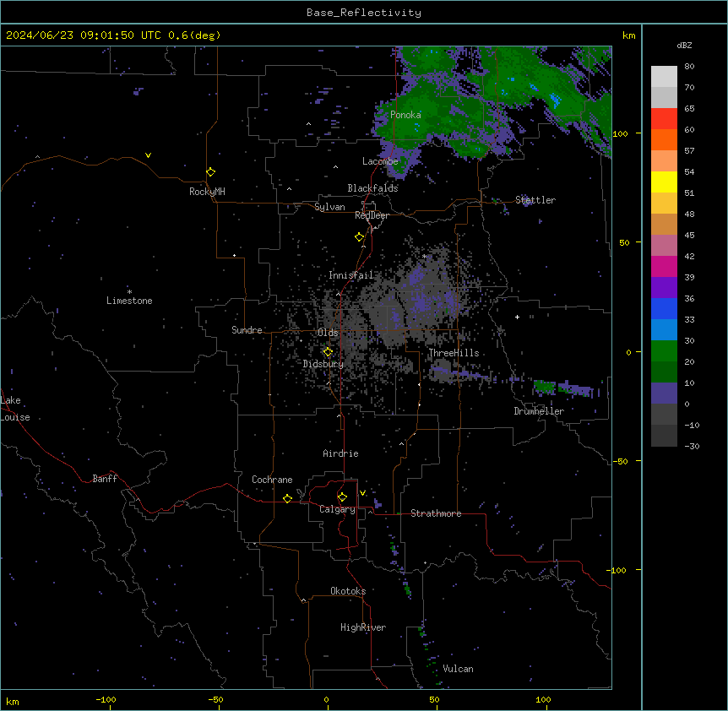This screenshot has width=728, height=711.
Task: Click the Base_Reflectivity title text
Action: [364, 13]
